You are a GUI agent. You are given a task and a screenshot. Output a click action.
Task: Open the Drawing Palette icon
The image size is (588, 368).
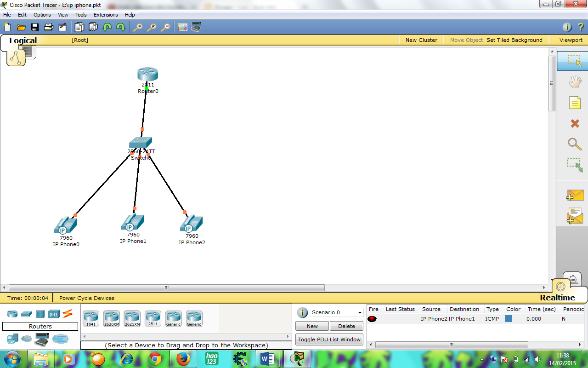point(182,27)
